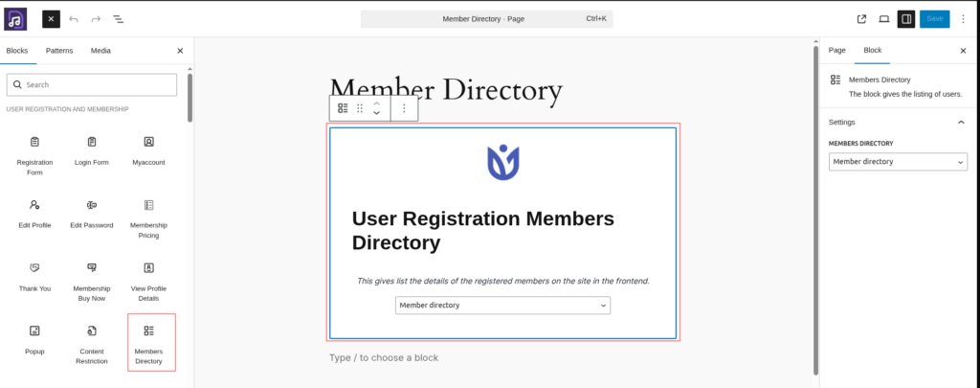
Task: Insert the Registration Form block
Action: point(35,156)
